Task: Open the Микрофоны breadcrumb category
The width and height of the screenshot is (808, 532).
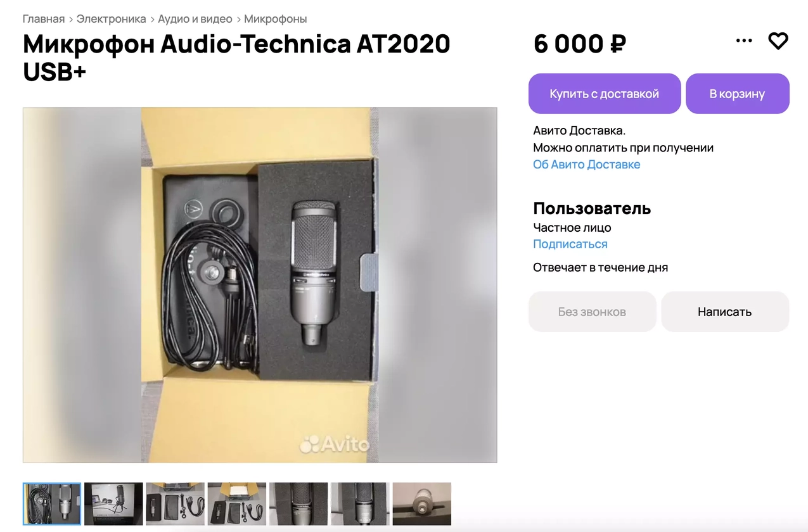Action: (x=276, y=19)
